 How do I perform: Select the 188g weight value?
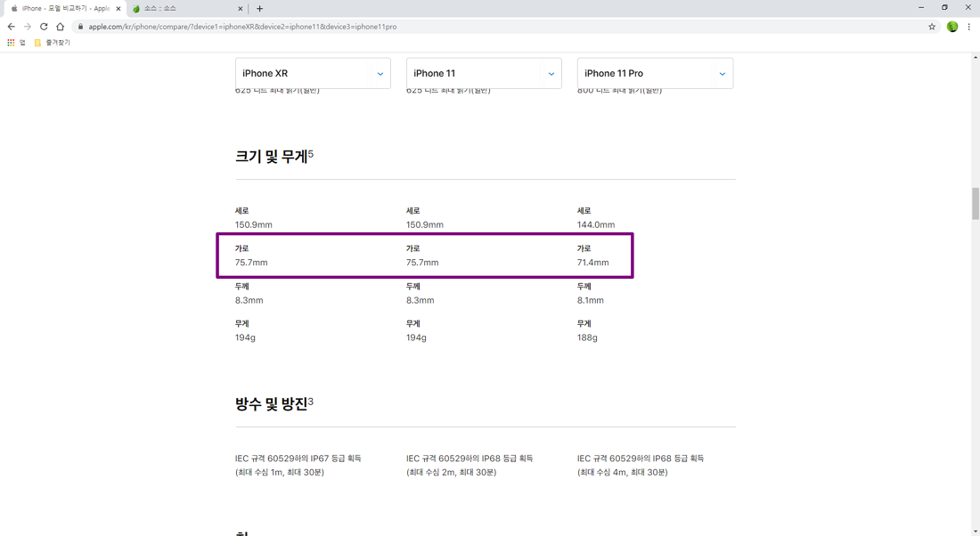tap(587, 337)
